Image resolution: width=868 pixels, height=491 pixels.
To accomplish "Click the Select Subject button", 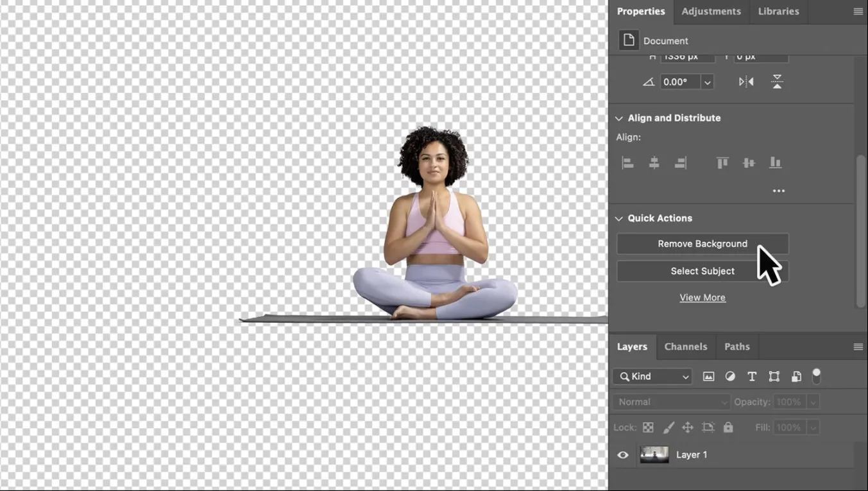I will tap(702, 271).
